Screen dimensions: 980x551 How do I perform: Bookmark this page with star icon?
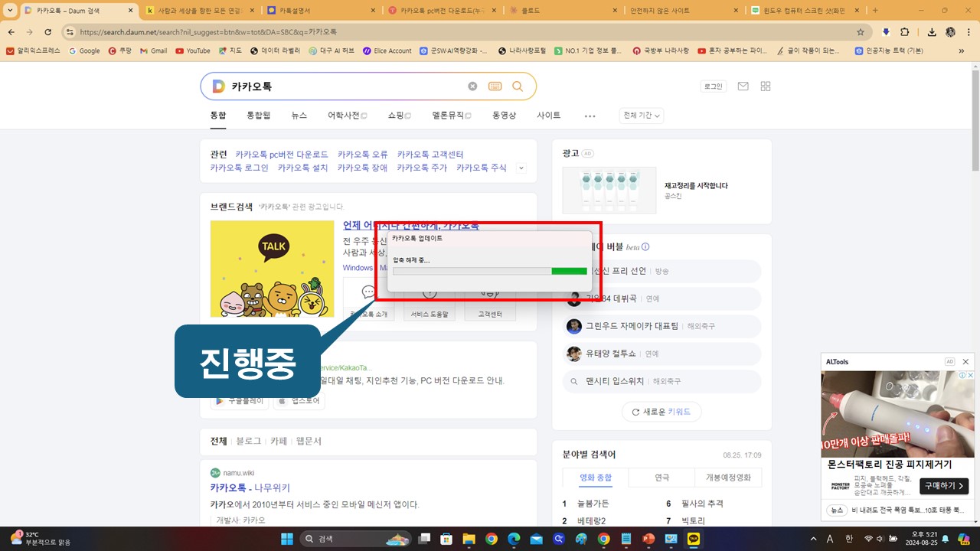click(861, 32)
